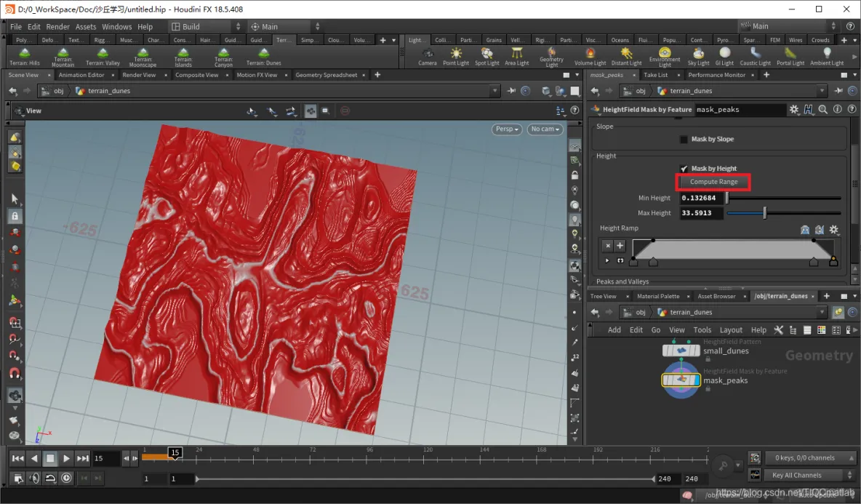The width and height of the screenshot is (861, 504).
Task: Open the No cam camera menu
Action: 545,129
